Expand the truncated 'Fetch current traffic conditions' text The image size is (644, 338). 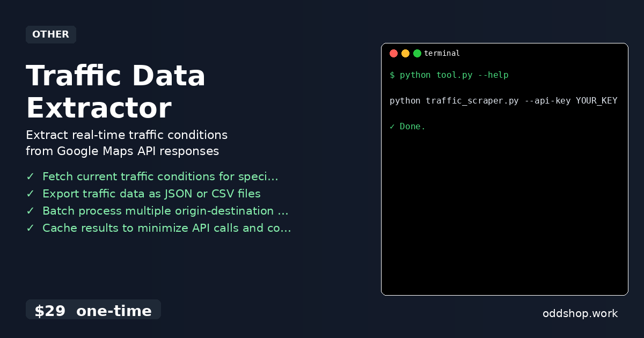pyautogui.click(x=160, y=177)
